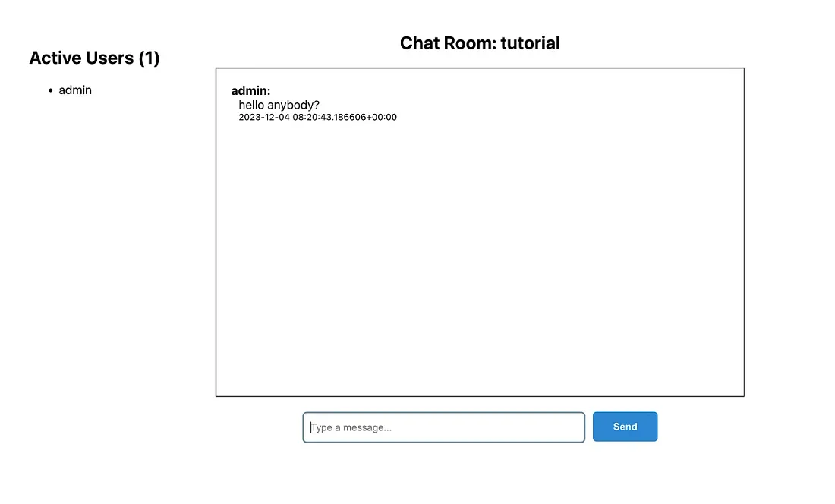Click the bullet point beside admin user
This screenshot has height=504, width=835.
point(51,90)
